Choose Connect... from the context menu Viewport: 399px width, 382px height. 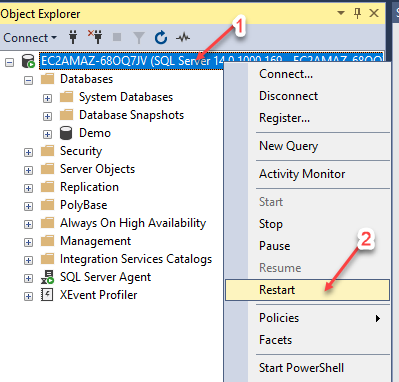coord(307,74)
